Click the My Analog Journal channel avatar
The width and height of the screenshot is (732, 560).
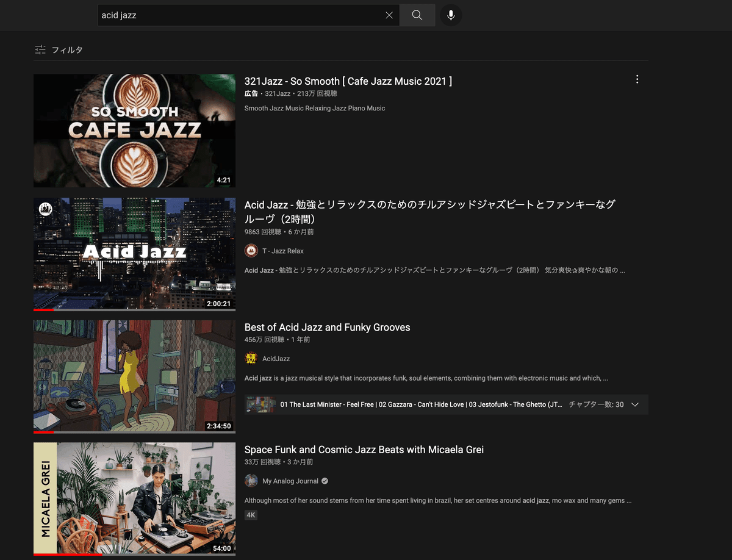click(251, 481)
